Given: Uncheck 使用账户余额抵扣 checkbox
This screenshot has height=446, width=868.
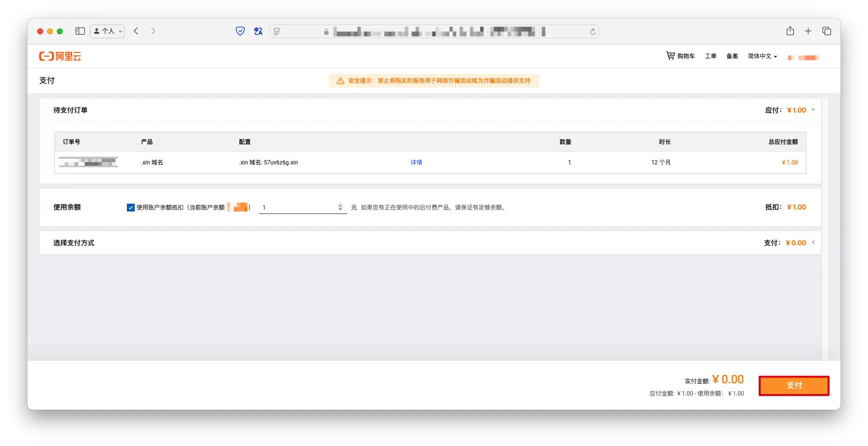Looking at the screenshot, I should click(131, 208).
